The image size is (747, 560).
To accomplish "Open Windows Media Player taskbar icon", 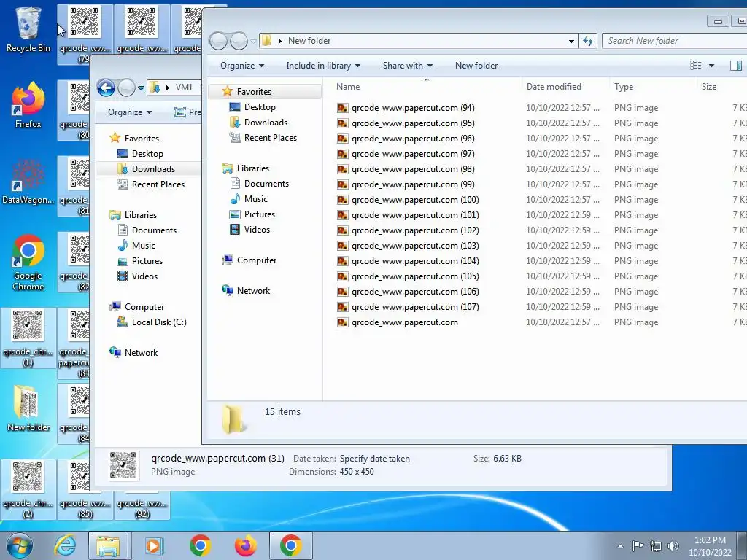I will click(154, 545).
